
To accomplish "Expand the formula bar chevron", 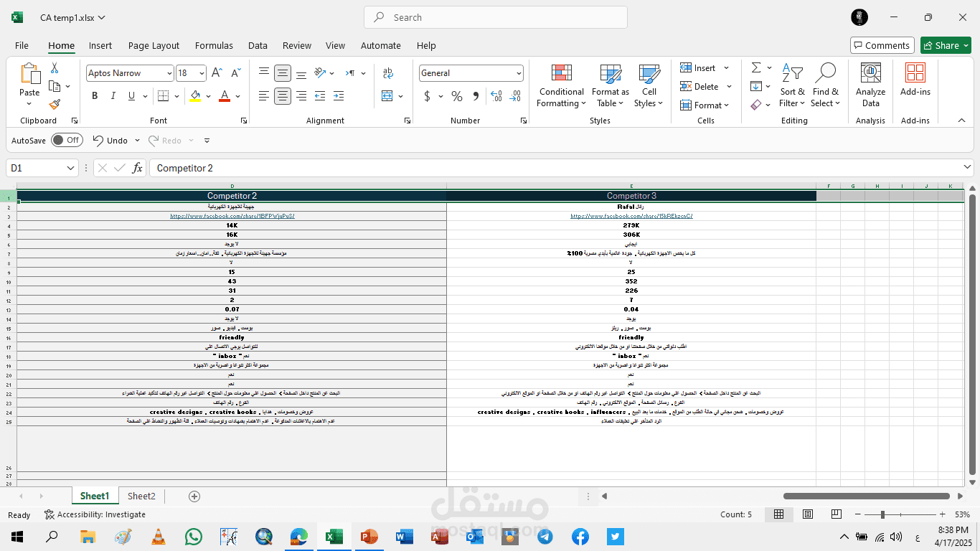I will pyautogui.click(x=967, y=167).
